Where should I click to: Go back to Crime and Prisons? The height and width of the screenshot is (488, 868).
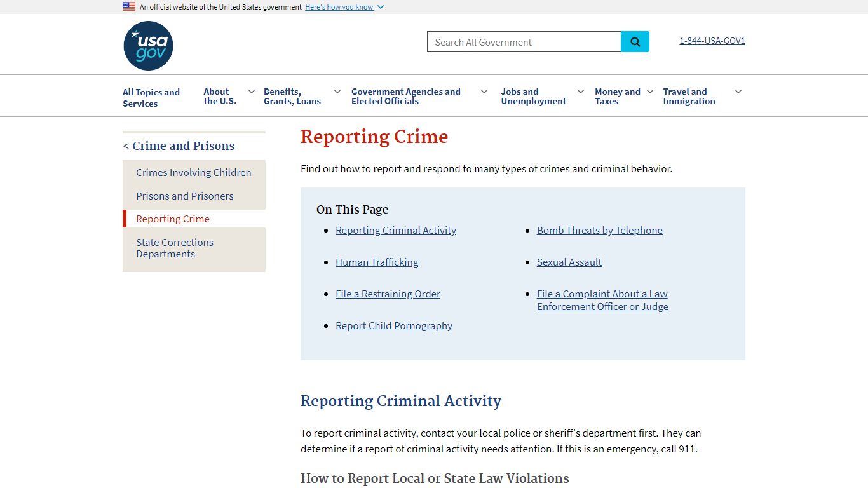(x=179, y=146)
